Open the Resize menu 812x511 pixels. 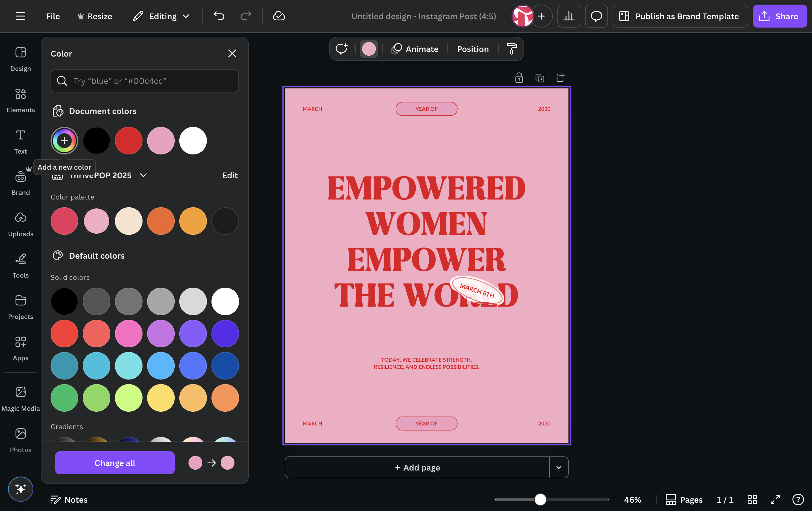click(95, 16)
